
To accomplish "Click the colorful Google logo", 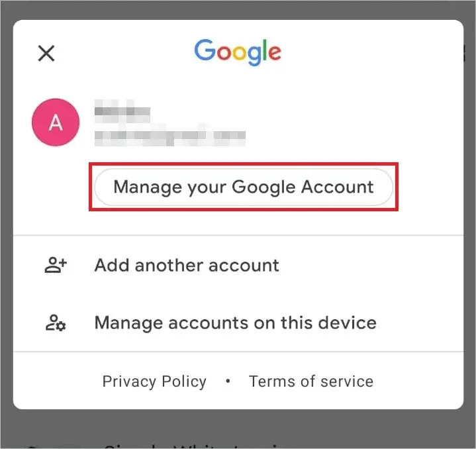I will pyautogui.click(x=238, y=52).
